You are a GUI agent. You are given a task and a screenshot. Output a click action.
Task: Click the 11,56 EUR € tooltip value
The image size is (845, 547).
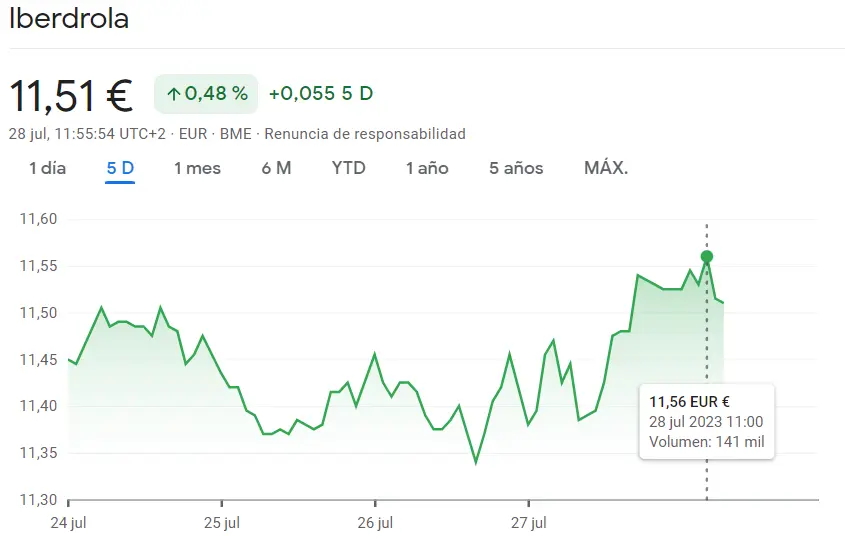coord(689,402)
